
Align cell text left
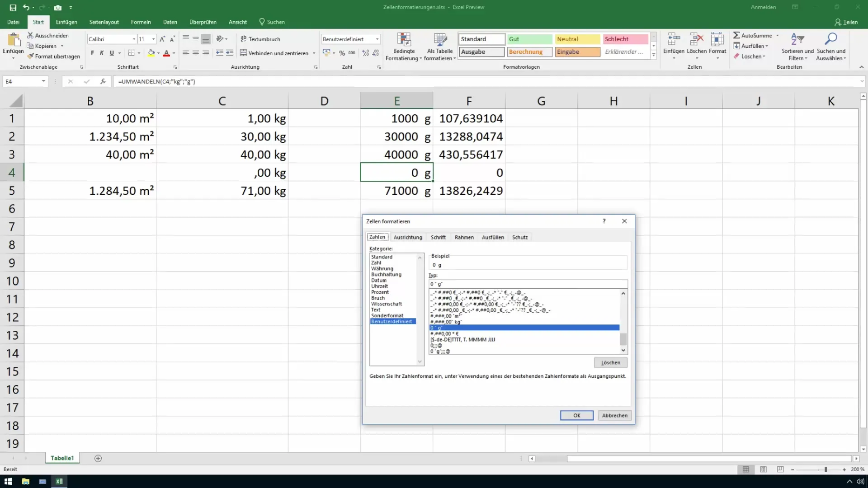pyautogui.click(x=185, y=53)
